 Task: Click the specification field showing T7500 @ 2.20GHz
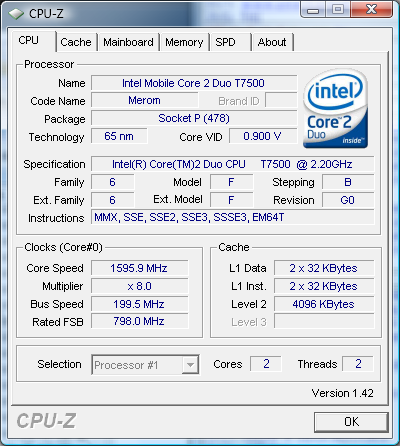coord(232,164)
